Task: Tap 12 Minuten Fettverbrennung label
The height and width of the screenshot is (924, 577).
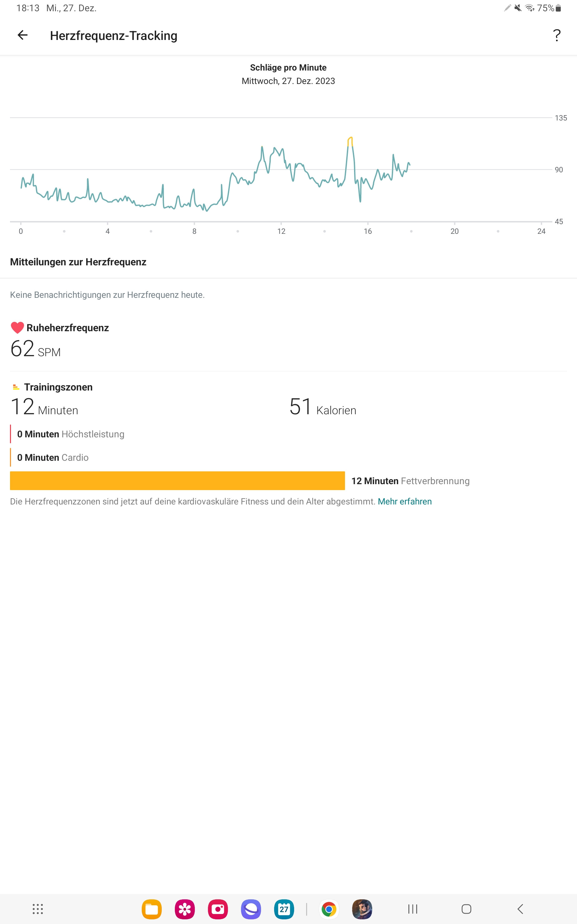Action: pyautogui.click(x=410, y=481)
